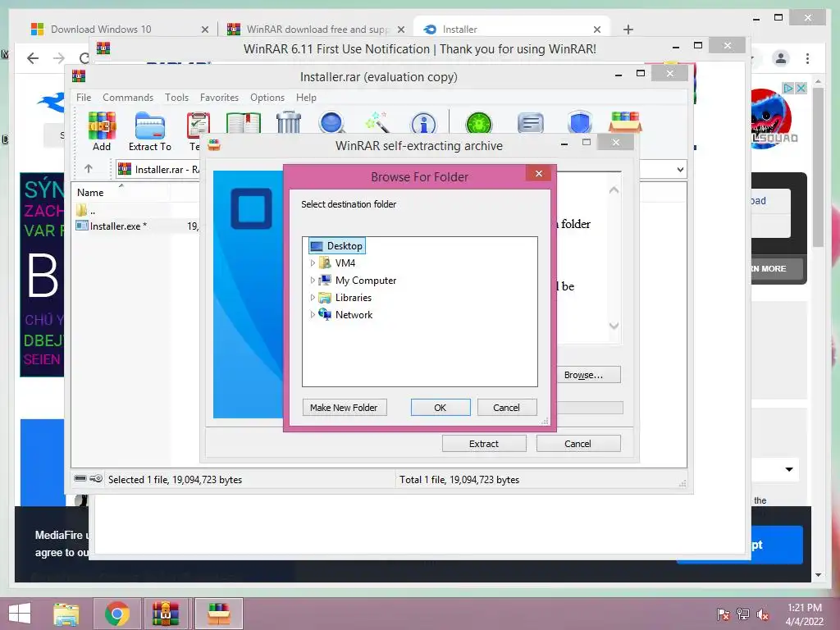Click the up-one-level arrow in WinRAR
Screen dimensions: 840x630
89,169
